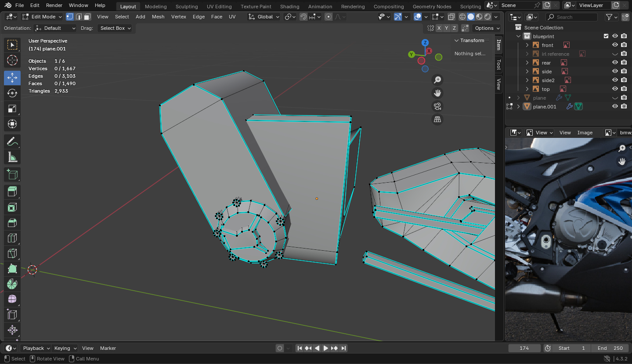Click the Start frame field

click(x=572, y=348)
